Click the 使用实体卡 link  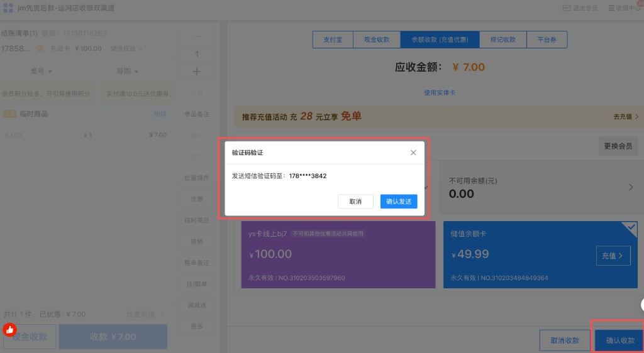click(440, 92)
